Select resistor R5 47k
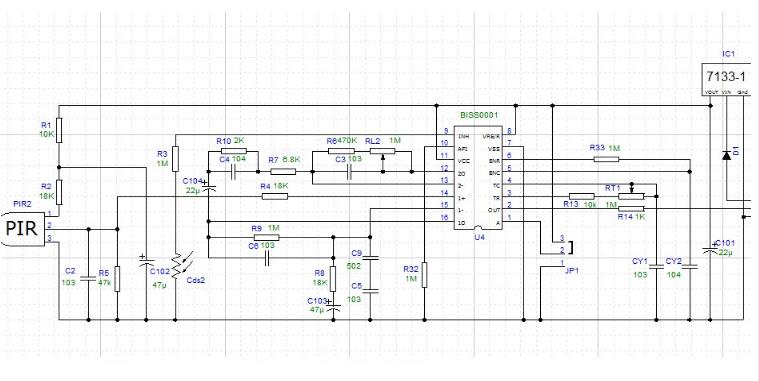The image size is (759, 381). tap(117, 279)
